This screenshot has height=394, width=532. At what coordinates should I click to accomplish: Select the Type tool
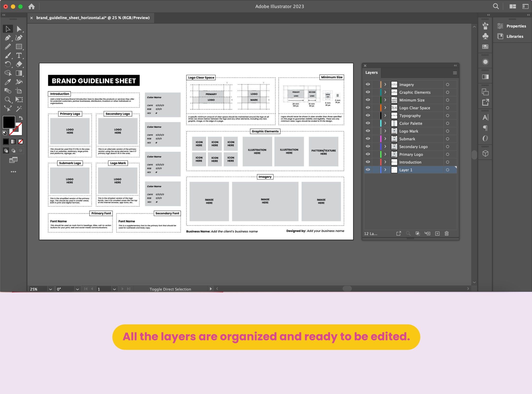(x=19, y=55)
